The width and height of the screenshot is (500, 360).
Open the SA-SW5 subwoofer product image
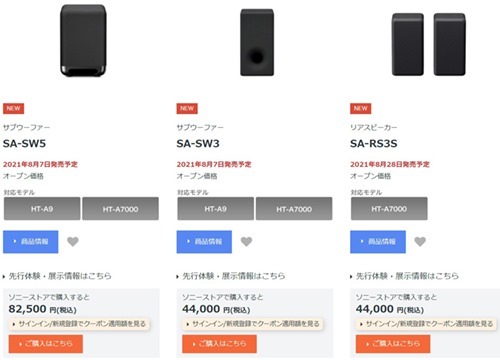[83, 40]
